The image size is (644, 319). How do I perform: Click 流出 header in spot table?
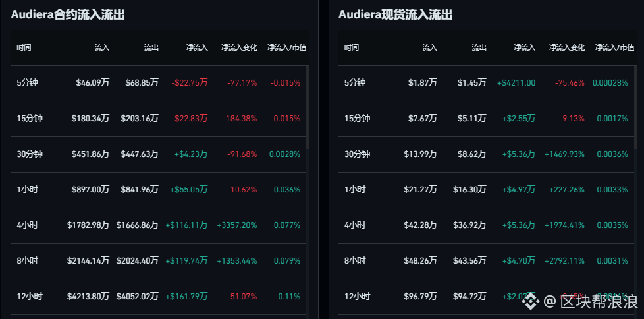tap(479, 47)
